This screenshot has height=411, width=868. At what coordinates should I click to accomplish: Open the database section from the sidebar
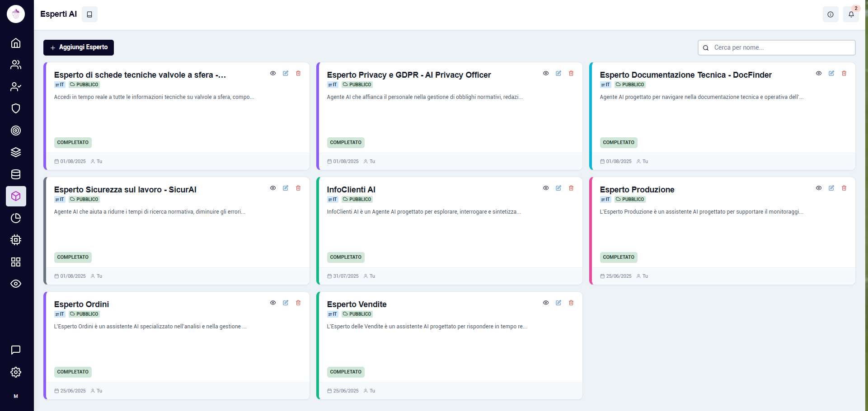pyautogui.click(x=16, y=174)
